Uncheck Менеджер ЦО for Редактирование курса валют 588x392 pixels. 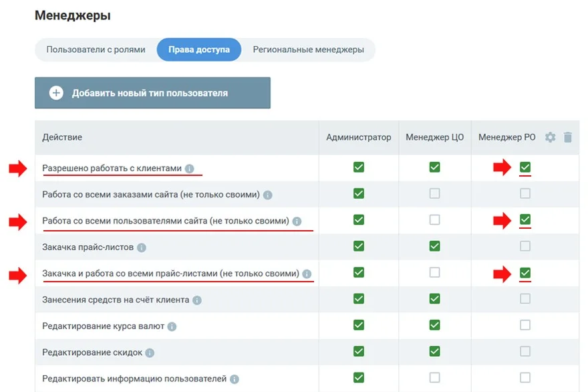click(434, 325)
